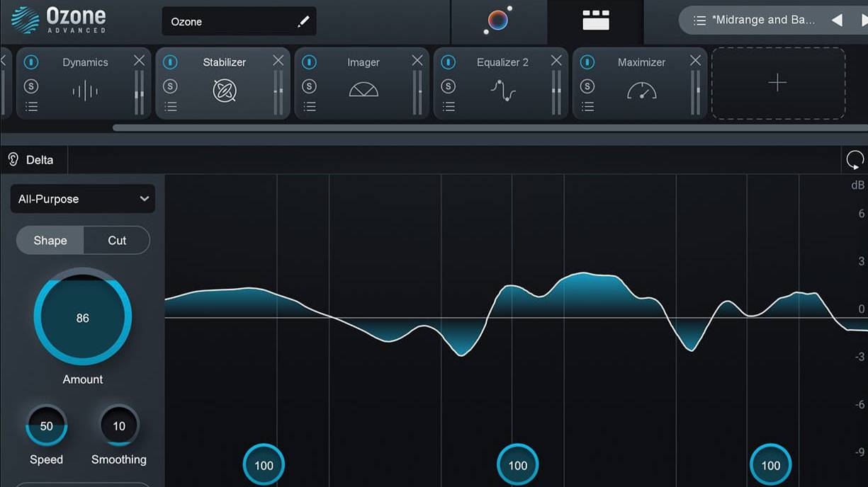Bypass the Imager module power button
This screenshot has height=487, width=868.
[309, 62]
